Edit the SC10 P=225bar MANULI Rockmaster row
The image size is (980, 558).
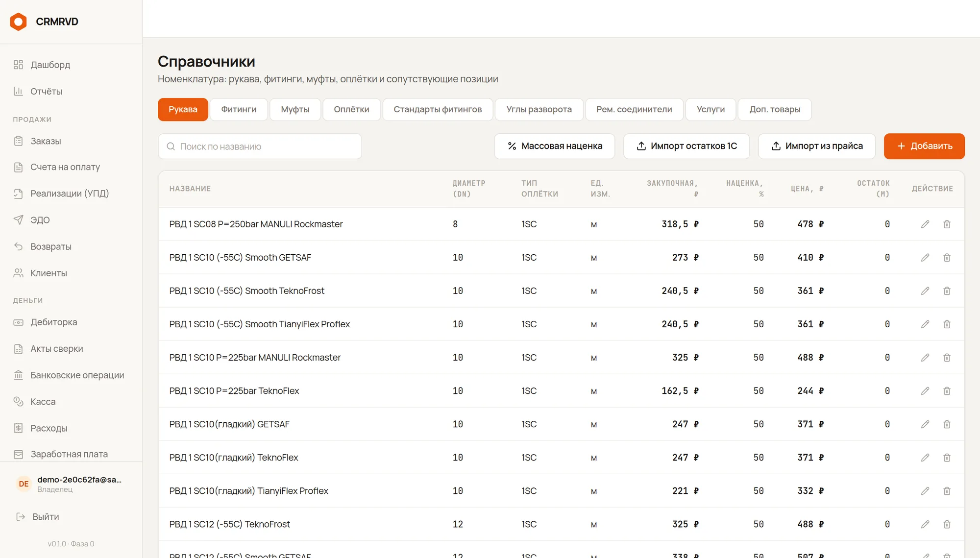[x=925, y=358]
